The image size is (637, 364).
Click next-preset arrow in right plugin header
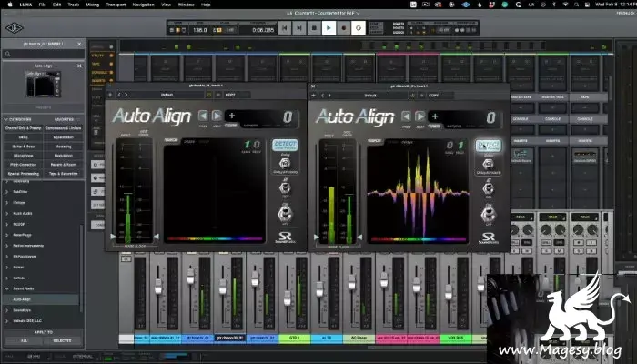pyautogui.click(x=329, y=96)
